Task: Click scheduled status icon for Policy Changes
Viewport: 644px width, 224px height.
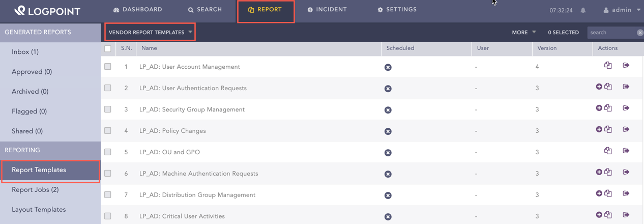Action: pos(388,131)
